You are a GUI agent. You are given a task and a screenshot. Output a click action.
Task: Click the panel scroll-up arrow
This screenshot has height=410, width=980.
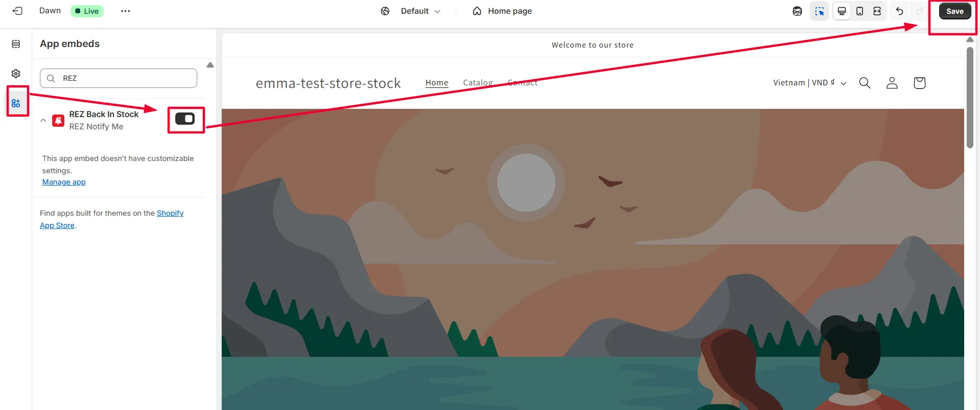pyautogui.click(x=210, y=65)
